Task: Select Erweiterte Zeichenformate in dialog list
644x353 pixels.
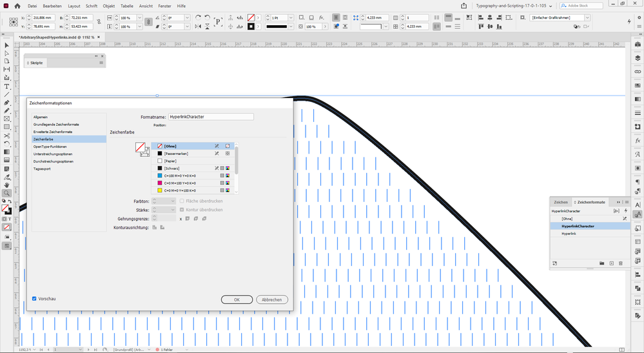Action: [x=53, y=132]
